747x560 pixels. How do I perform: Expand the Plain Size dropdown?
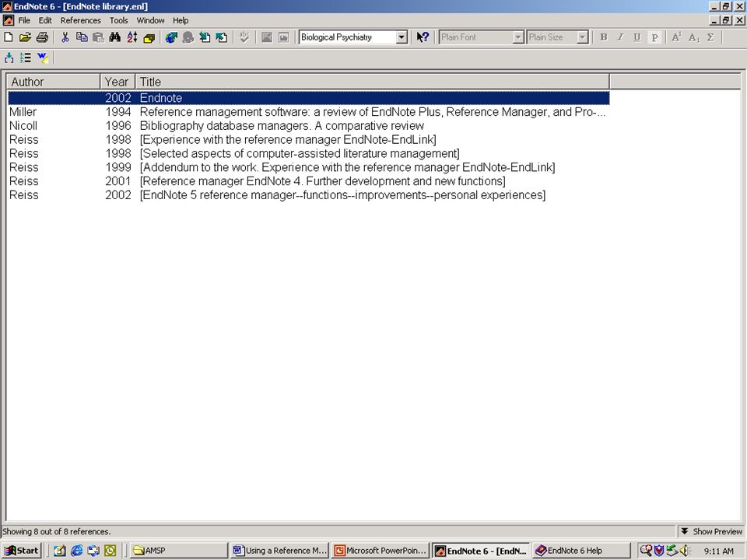click(583, 37)
